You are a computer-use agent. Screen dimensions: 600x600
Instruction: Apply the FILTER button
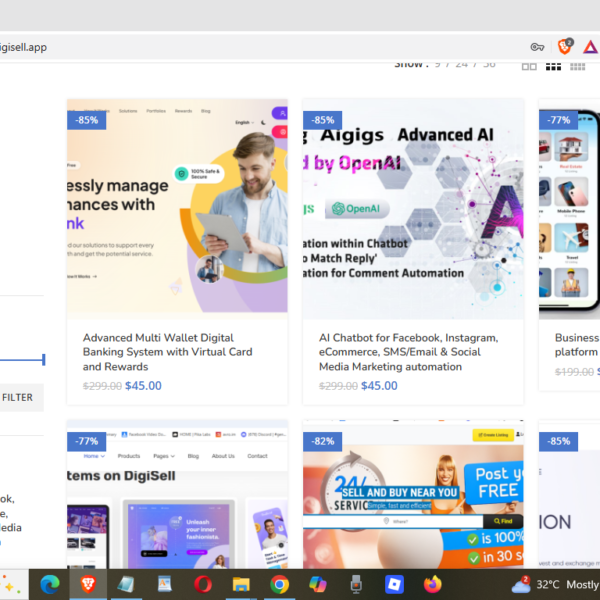pos(18,398)
